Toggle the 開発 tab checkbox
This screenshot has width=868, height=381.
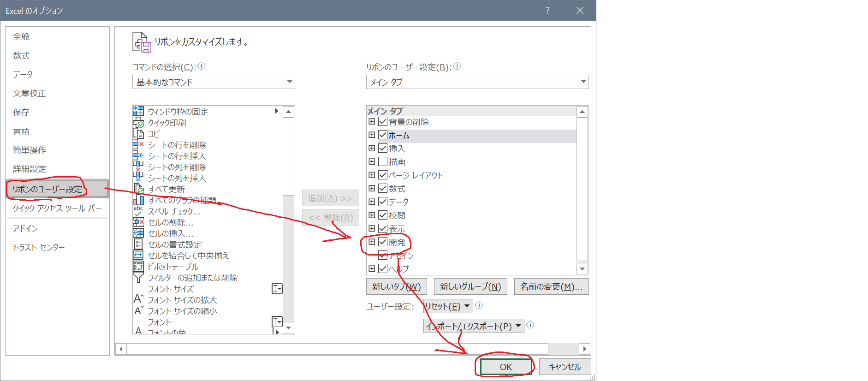(382, 242)
